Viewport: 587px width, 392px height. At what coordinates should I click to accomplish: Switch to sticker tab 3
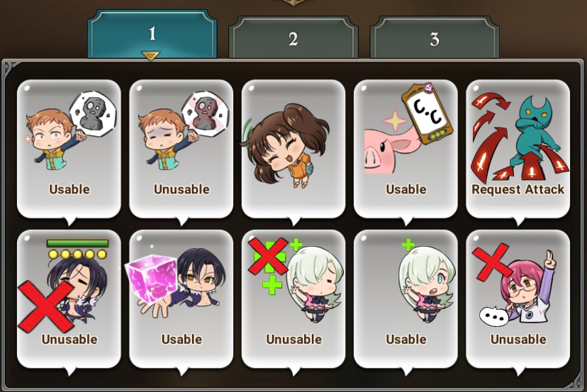pos(435,38)
